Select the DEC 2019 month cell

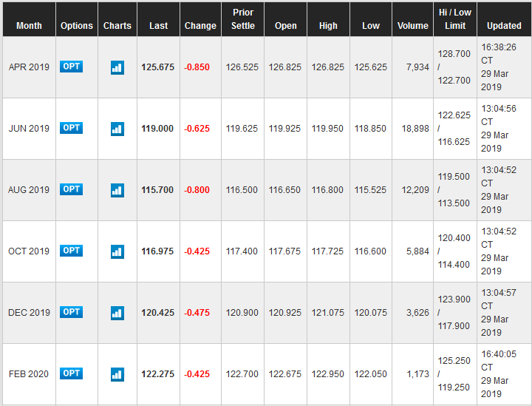29,313
